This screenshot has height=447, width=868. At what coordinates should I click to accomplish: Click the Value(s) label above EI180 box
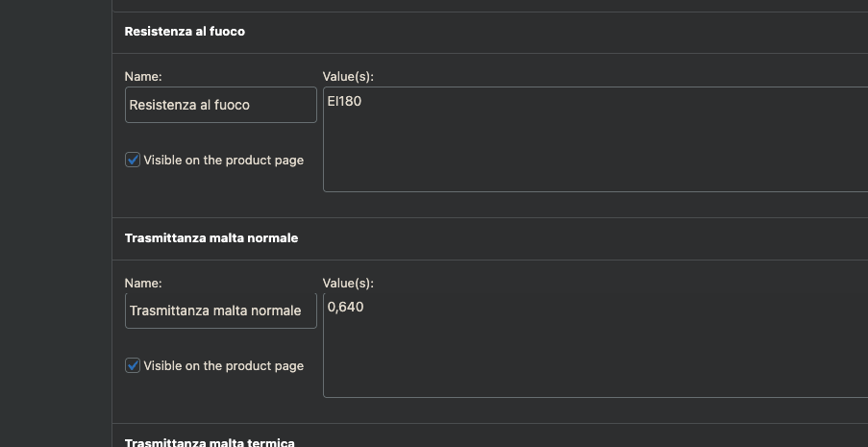pyautogui.click(x=348, y=77)
